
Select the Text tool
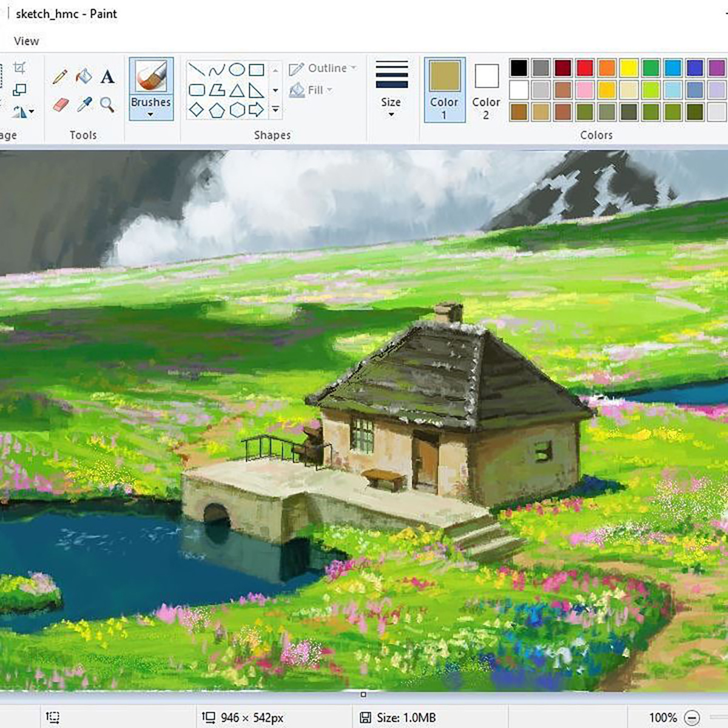pos(107,76)
